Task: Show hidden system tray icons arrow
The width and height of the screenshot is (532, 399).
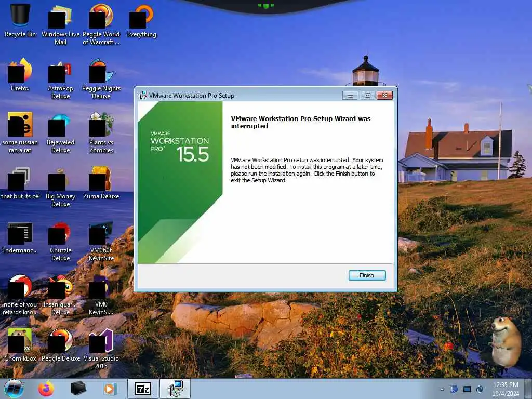Action: pos(442,389)
